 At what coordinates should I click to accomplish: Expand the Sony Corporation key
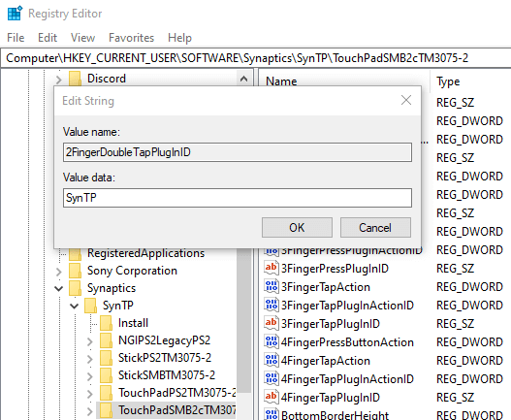58,272
